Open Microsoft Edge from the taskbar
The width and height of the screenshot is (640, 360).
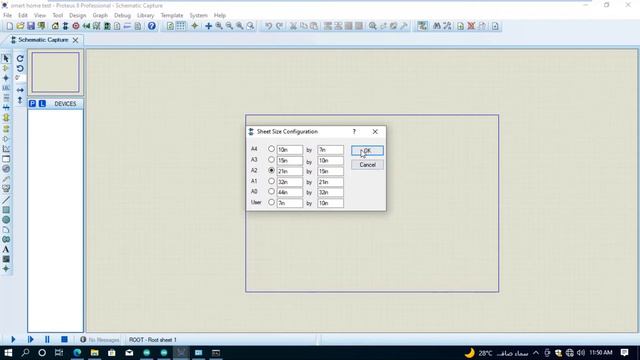click(x=77, y=353)
